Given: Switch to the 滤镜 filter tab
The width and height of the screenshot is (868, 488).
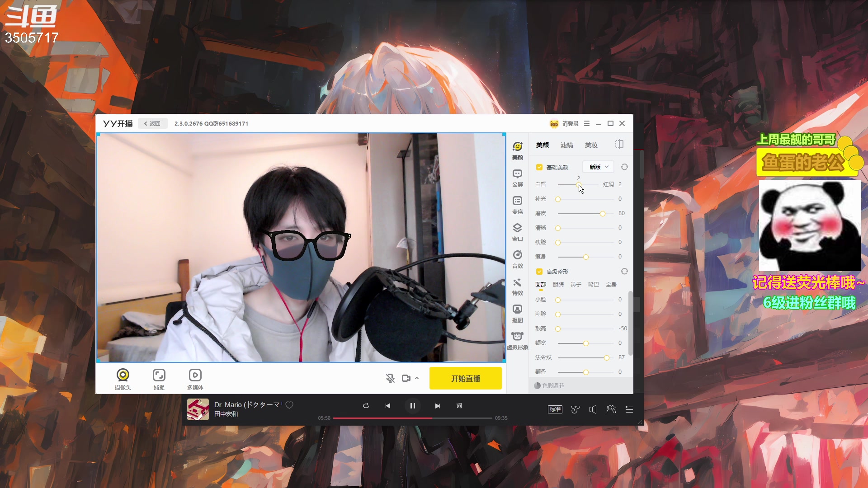Looking at the screenshot, I should (x=566, y=145).
